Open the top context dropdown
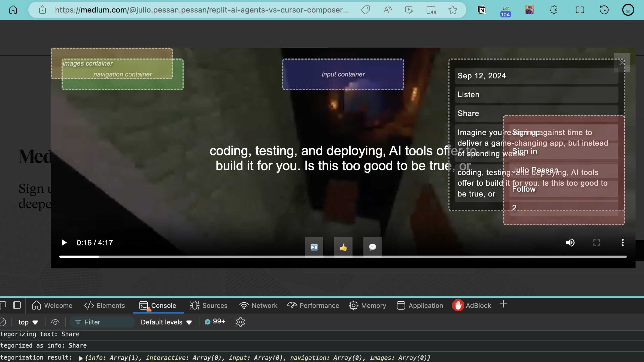The image size is (644, 362). pyautogui.click(x=28, y=322)
